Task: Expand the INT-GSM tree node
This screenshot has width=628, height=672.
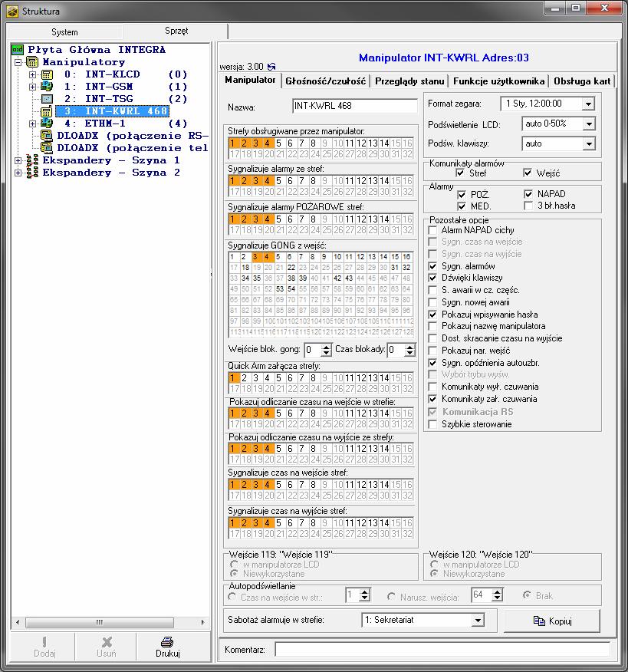Action: [32, 87]
